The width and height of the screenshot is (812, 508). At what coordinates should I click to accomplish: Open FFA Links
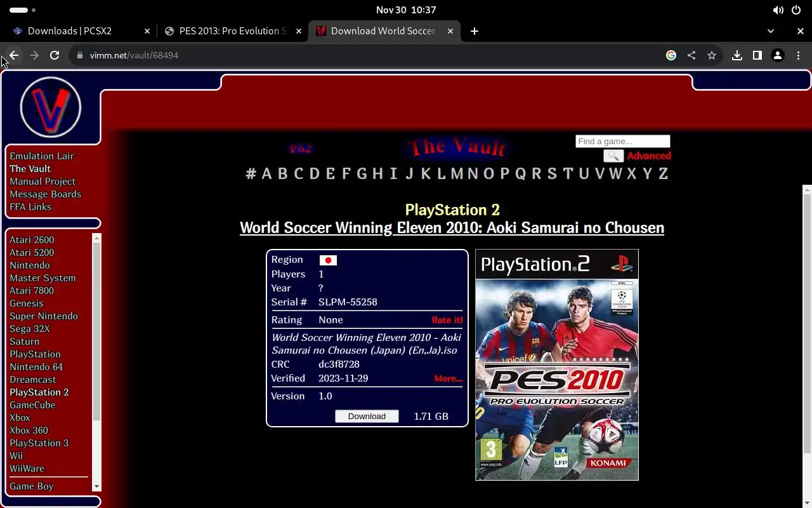click(30, 207)
